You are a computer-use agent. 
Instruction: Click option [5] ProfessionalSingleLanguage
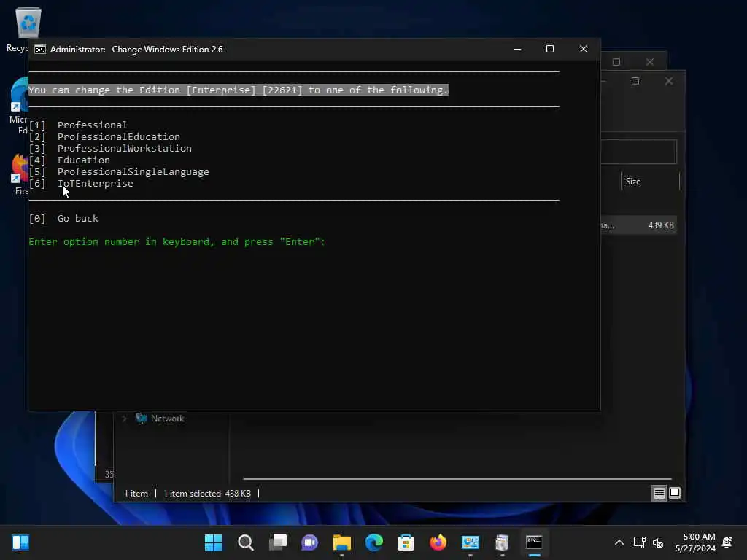point(119,172)
